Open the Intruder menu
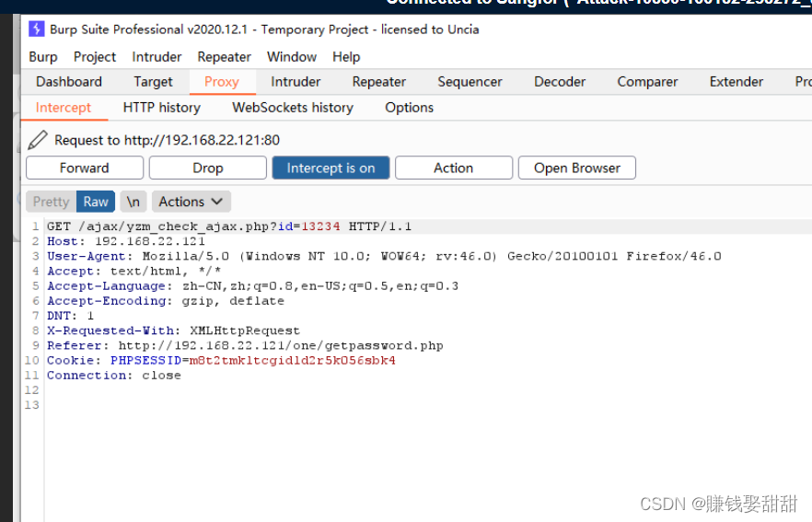This screenshot has height=522, width=812. click(x=157, y=57)
